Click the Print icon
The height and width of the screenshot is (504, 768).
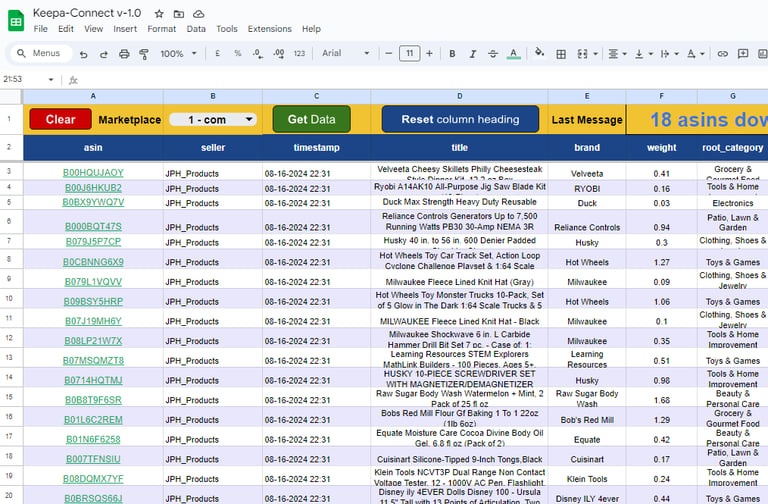(124, 53)
